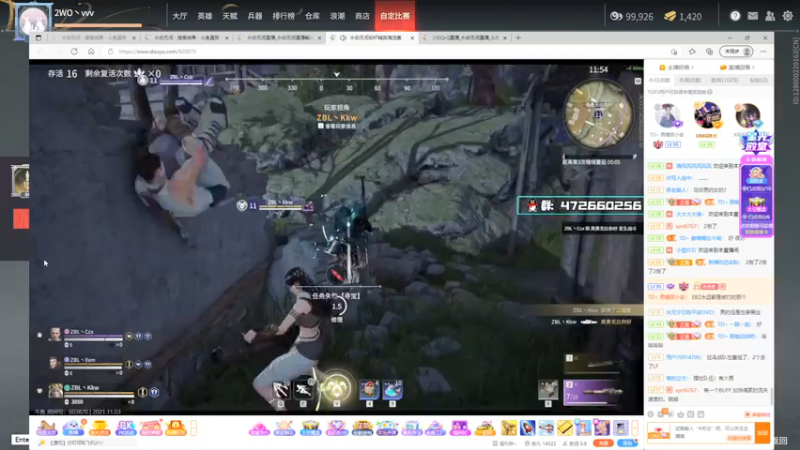This screenshot has height=450, width=800.
Task: Click the browser profile sync button
Action: (736, 52)
